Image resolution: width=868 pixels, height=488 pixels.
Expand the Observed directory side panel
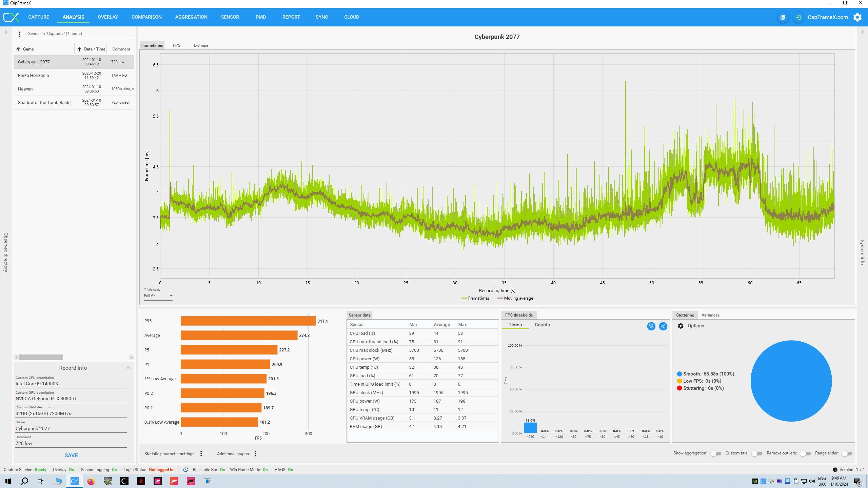tap(6, 33)
